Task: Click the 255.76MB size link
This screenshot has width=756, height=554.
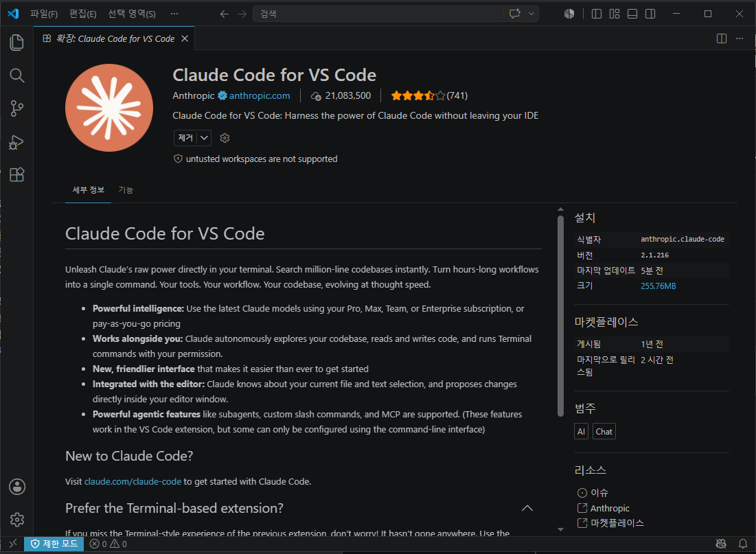Action: click(x=658, y=286)
